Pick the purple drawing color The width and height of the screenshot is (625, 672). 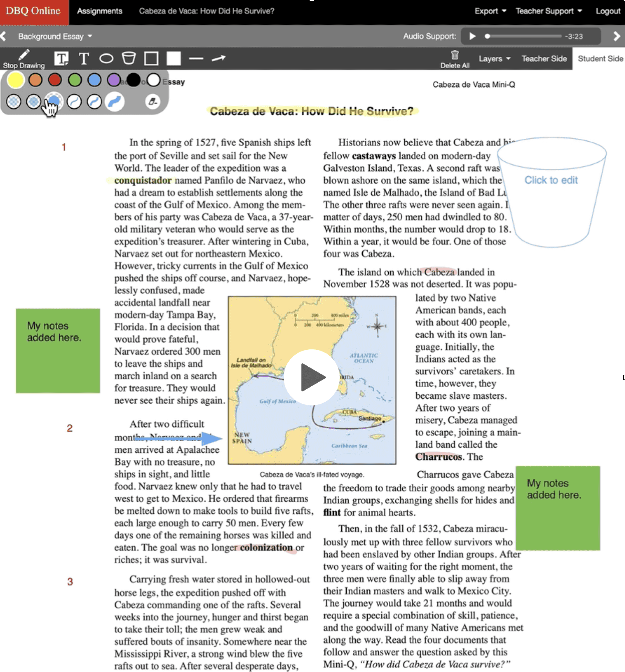click(x=114, y=80)
